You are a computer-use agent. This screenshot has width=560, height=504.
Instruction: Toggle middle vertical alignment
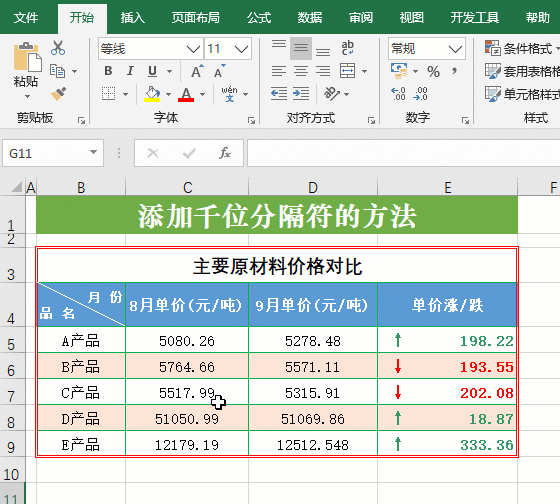pyautogui.click(x=301, y=48)
